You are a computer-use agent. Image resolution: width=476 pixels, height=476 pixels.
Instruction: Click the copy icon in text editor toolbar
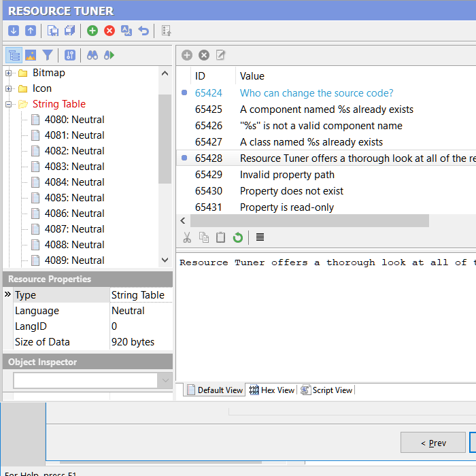point(204,237)
